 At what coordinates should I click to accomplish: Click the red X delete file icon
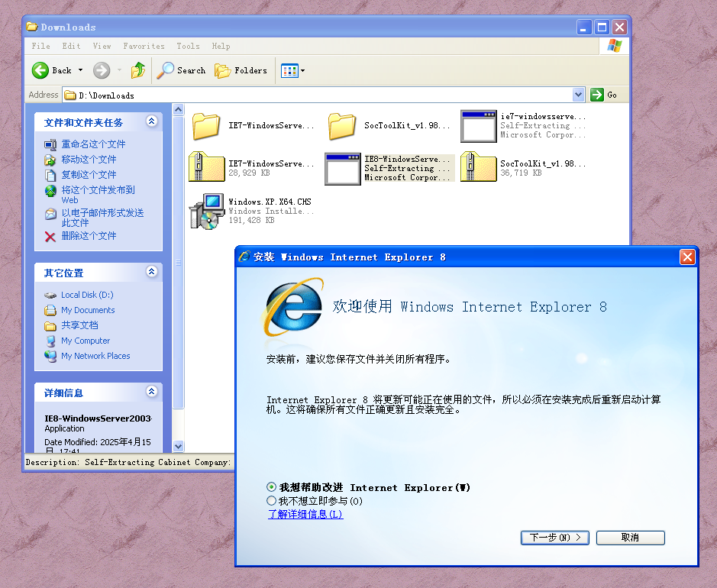tap(50, 237)
